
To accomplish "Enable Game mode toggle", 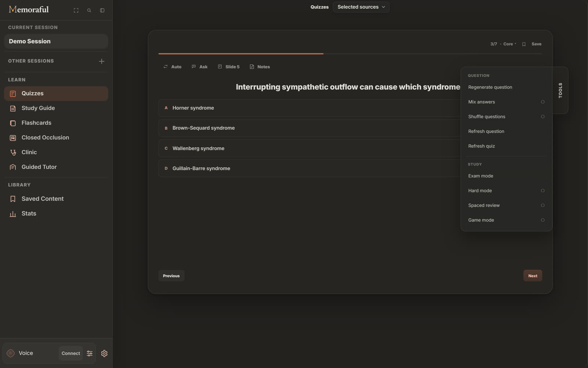I will point(542,220).
